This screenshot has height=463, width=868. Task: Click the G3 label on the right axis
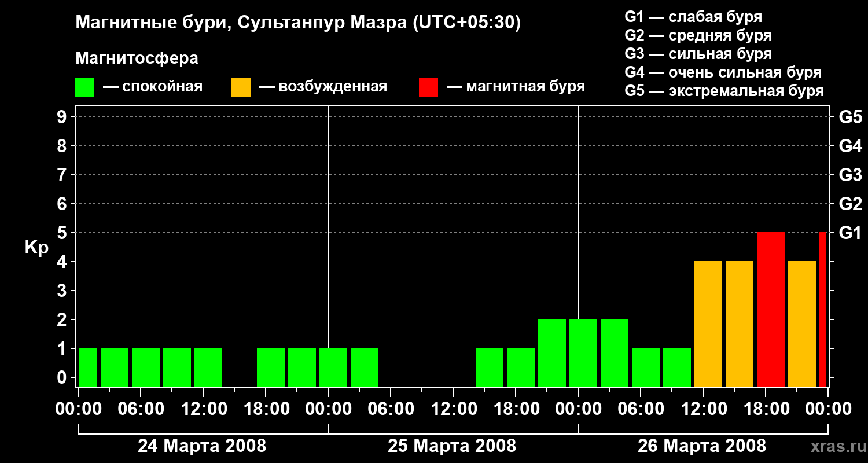pyautogui.click(x=850, y=175)
